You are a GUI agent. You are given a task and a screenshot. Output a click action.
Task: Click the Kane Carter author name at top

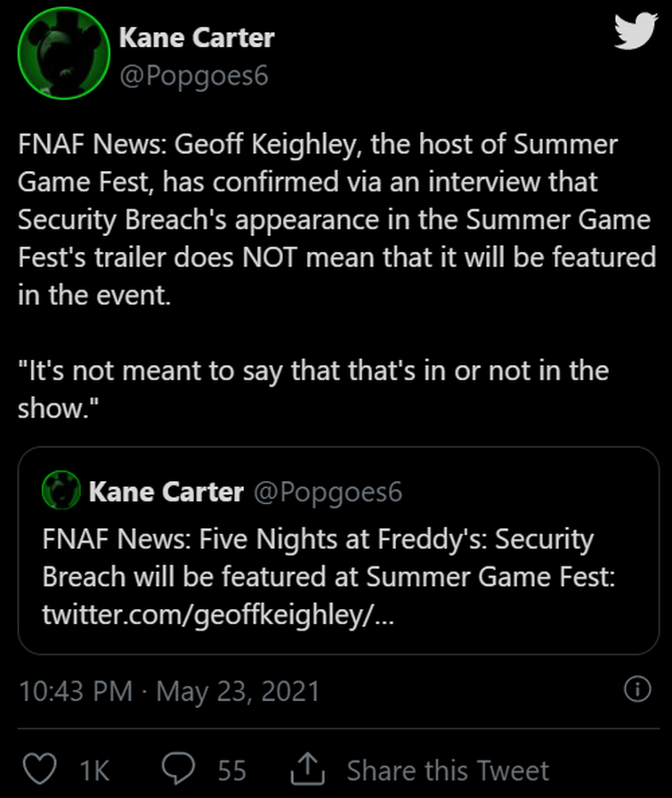[x=196, y=38]
